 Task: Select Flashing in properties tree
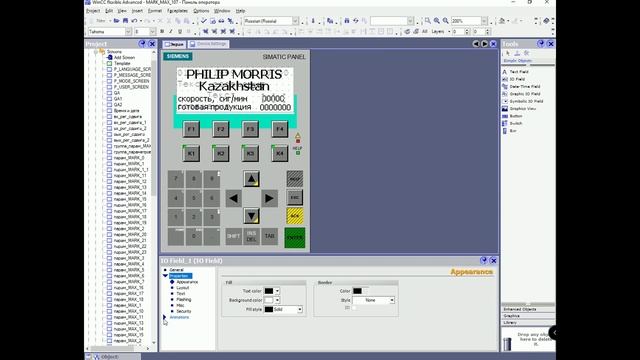184,300
